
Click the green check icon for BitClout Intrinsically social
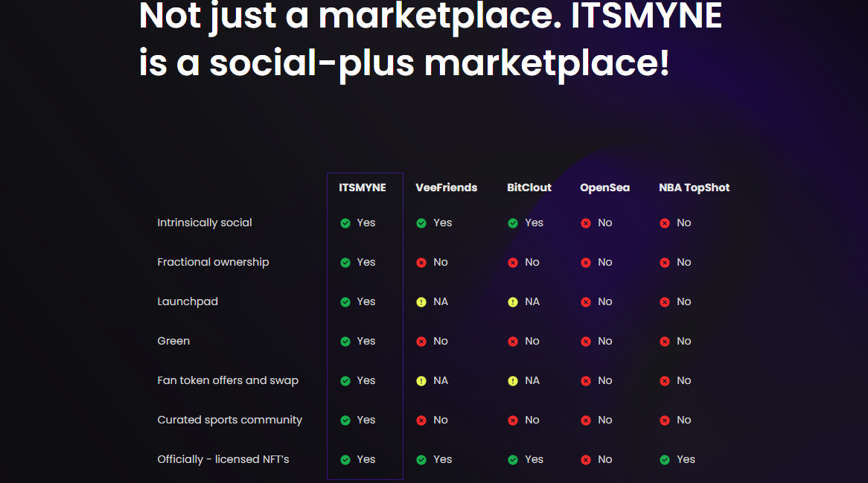[513, 223]
